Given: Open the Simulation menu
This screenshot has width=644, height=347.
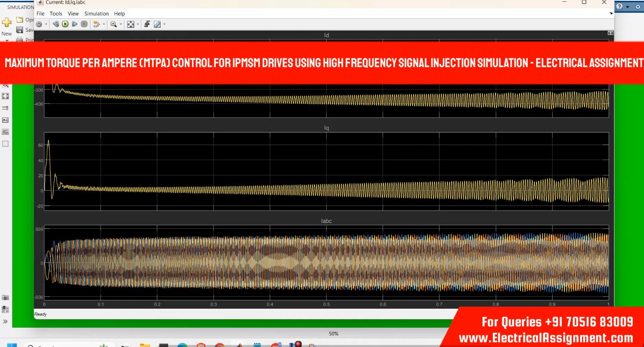Looking at the screenshot, I should coord(97,14).
